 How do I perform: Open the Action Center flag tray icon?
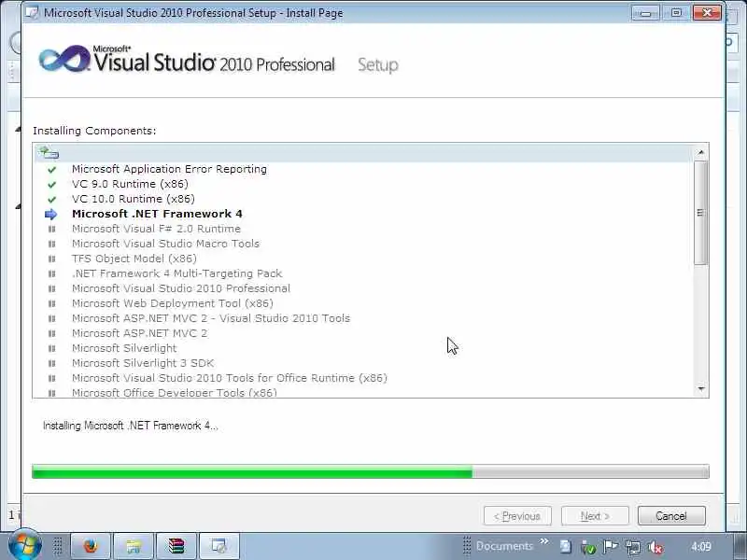point(611,547)
